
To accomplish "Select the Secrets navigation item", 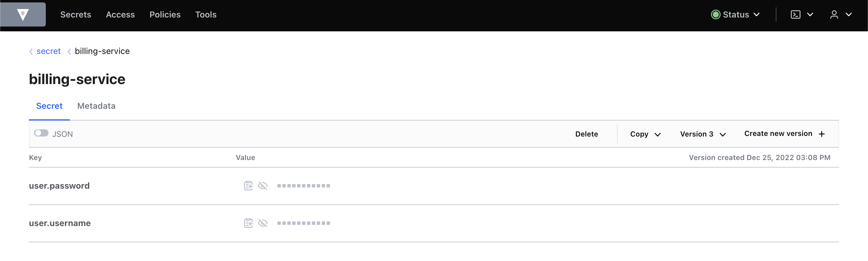I will coord(75,14).
